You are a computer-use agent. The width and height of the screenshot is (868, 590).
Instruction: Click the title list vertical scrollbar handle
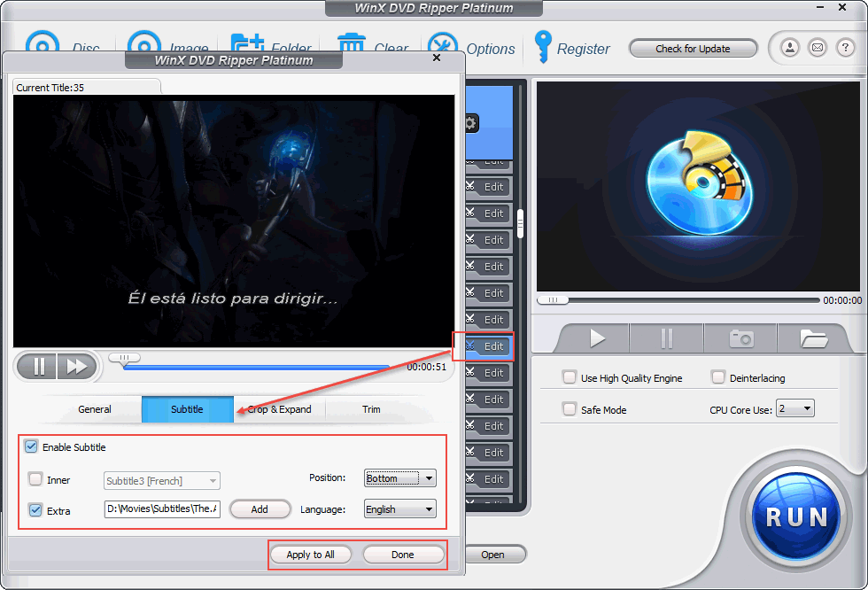521,223
